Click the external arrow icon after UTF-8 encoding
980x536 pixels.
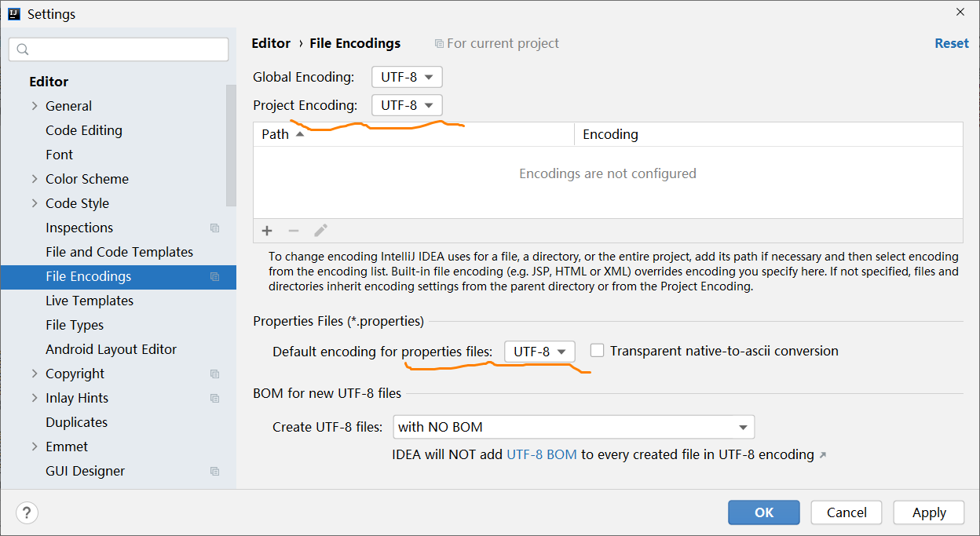click(822, 455)
